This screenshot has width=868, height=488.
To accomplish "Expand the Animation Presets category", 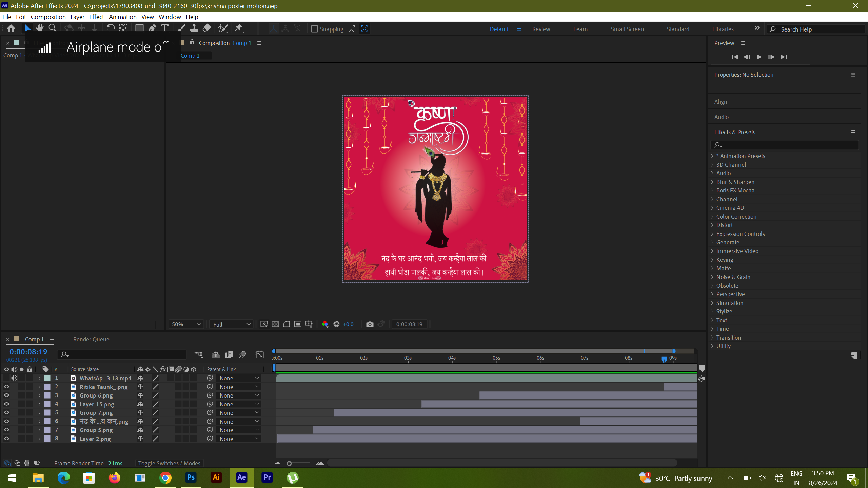I will [x=712, y=156].
